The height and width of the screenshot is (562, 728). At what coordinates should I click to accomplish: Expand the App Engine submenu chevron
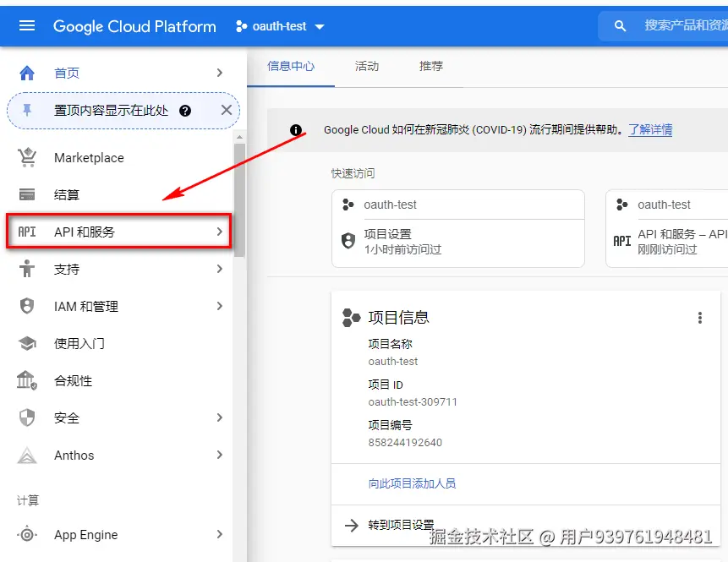[220, 535]
